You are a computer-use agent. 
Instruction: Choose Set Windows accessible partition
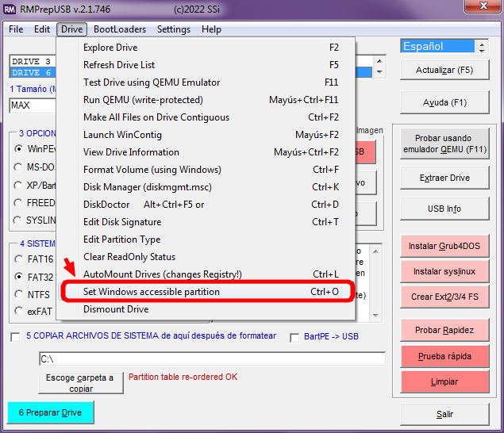coord(206,292)
